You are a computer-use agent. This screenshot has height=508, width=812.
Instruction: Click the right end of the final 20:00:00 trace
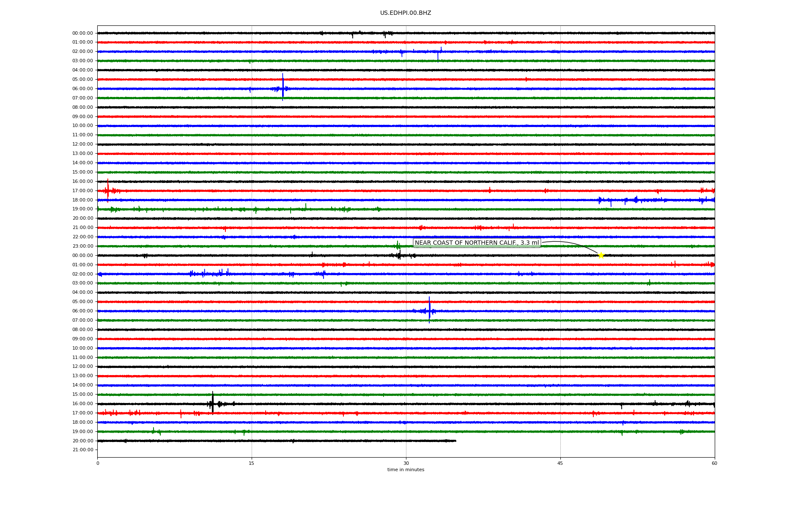tap(455, 441)
